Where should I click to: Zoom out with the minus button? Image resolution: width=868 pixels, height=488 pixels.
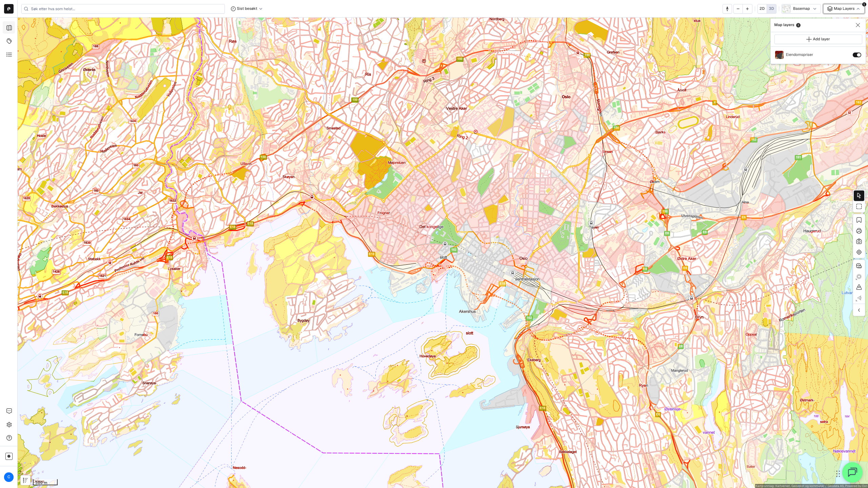click(x=738, y=9)
